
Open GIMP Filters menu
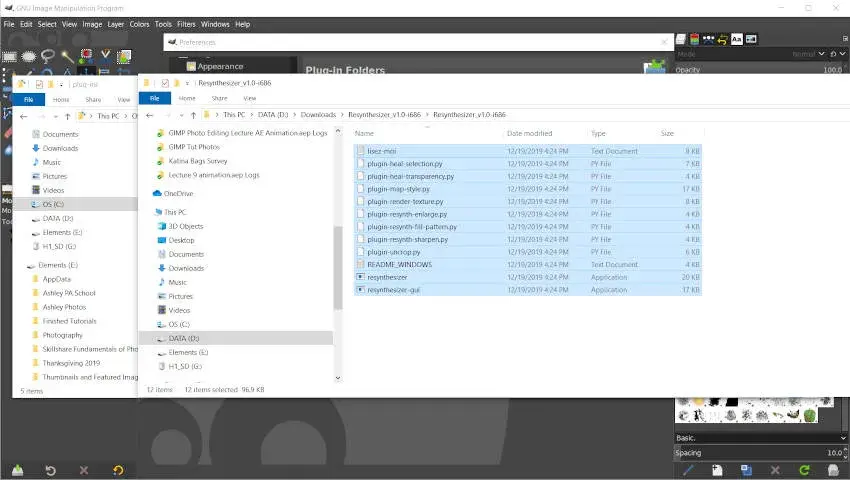click(x=186, y=24)
